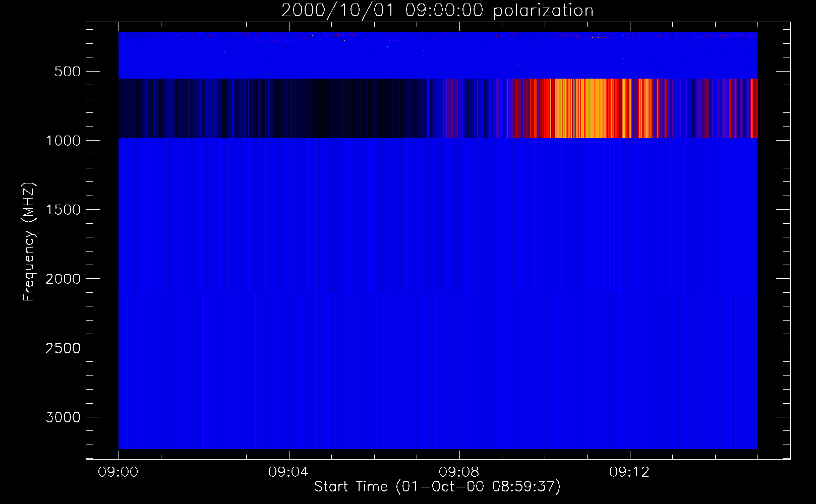The width and height of the screenshot is (816, 504).
Task: Select the 09:04 time tick label
Action: click(x=288, y=472)
